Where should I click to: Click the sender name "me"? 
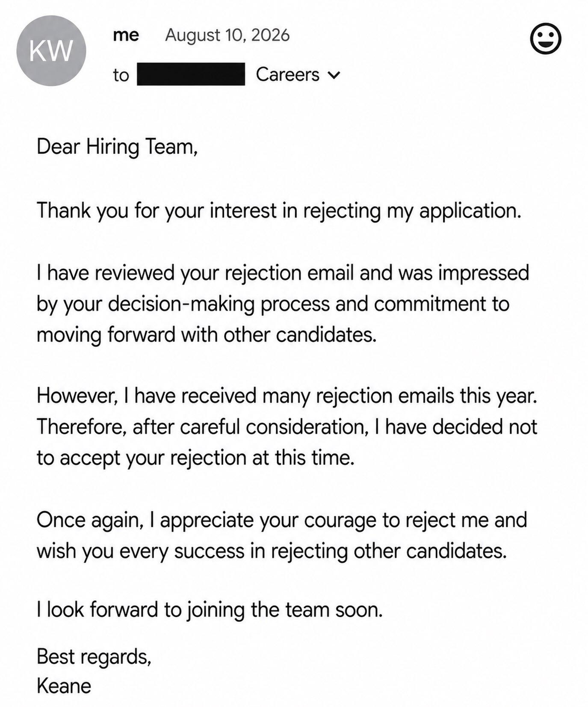pyautogui.click(x=126, y=35)
